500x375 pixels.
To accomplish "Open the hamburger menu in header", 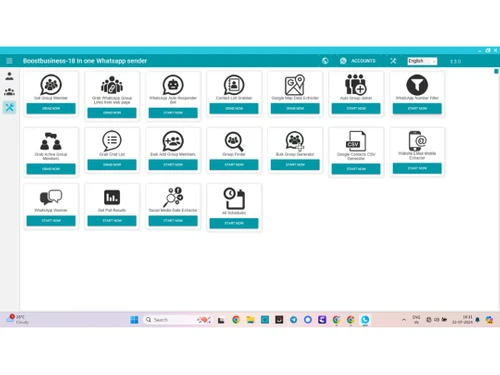I will coord(9,61).
